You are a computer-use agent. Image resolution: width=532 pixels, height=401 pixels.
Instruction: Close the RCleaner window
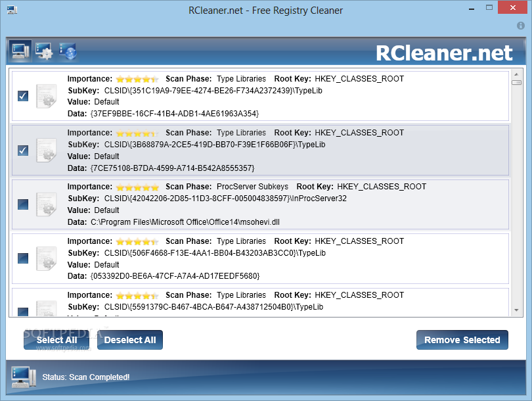click(x=513, y=7)
